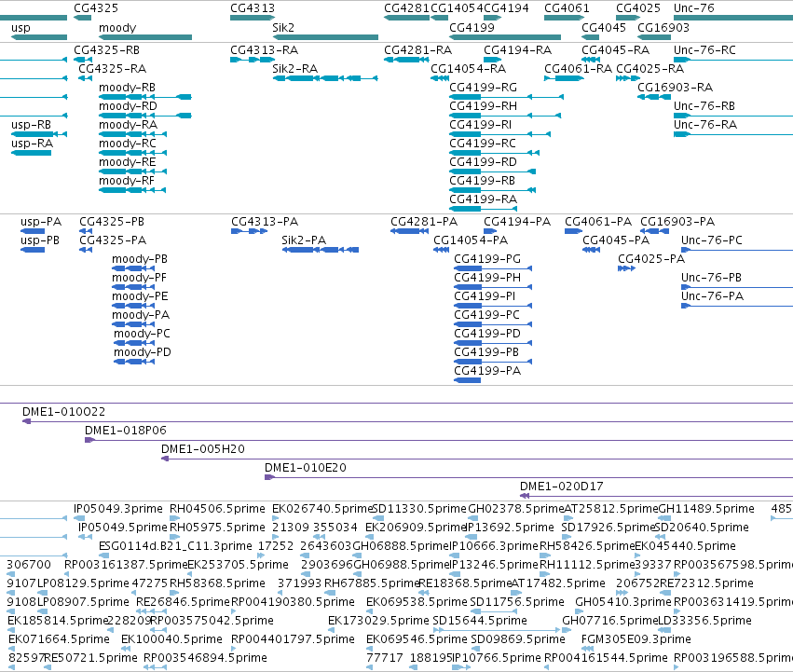Screen dimensions: 793x672
Task: Click the CG16903 gene label
Action: [x=663, y=28]
